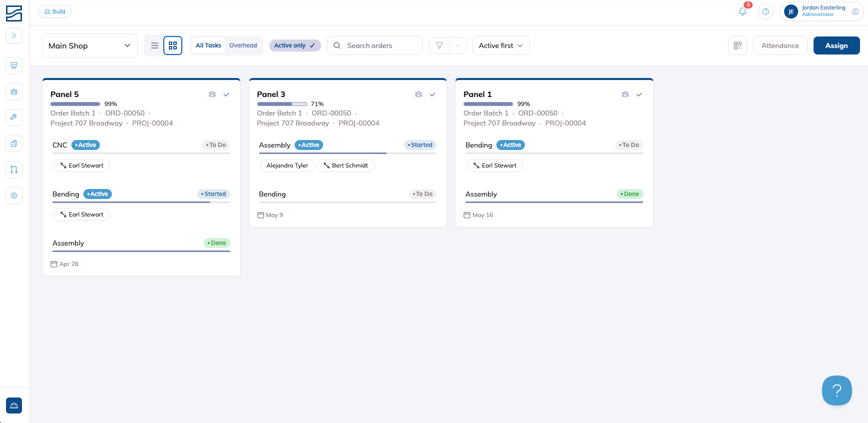Click the Apr 28 date on Panel 5
The width and height of the screenshot is (868, 423).
69,264
